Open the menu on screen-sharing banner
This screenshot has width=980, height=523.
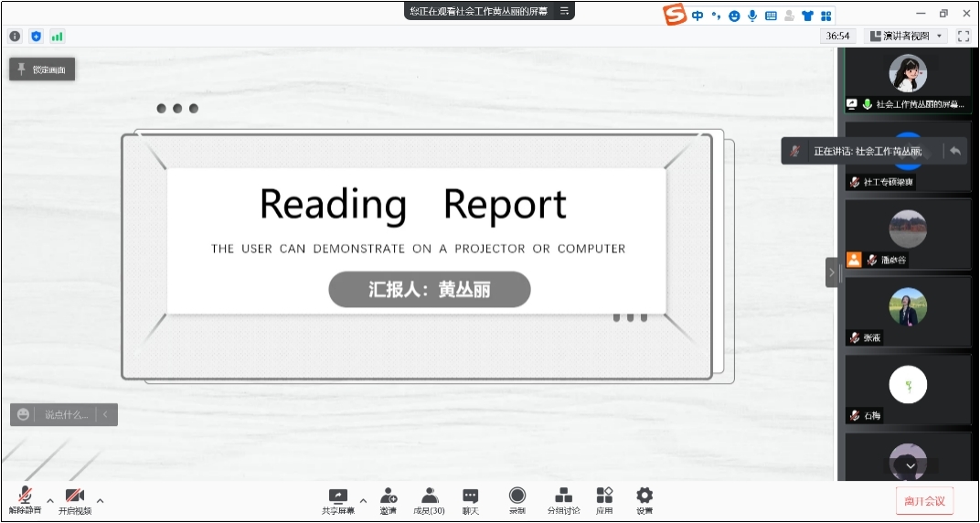(x=565, y=11)
